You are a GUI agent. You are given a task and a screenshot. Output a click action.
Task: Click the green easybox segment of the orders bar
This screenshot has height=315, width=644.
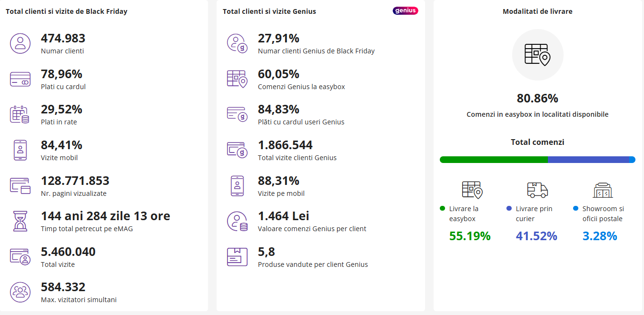click(494, 160)
